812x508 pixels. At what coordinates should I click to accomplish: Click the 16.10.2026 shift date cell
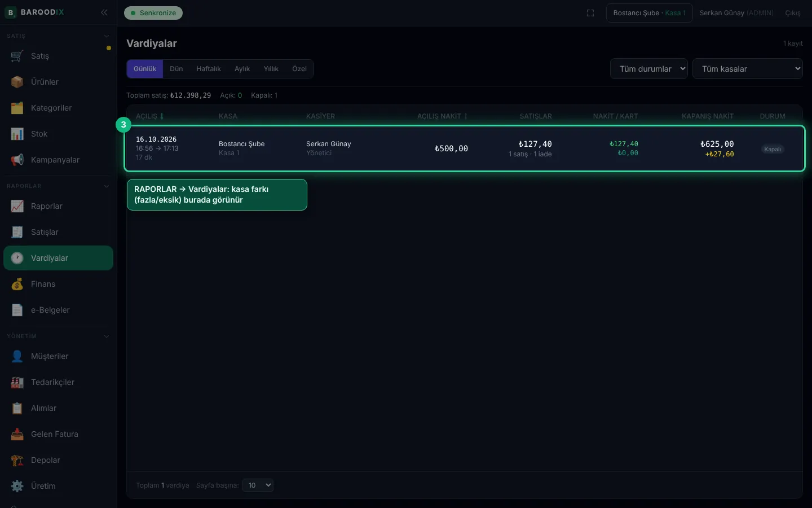point(156,139)
